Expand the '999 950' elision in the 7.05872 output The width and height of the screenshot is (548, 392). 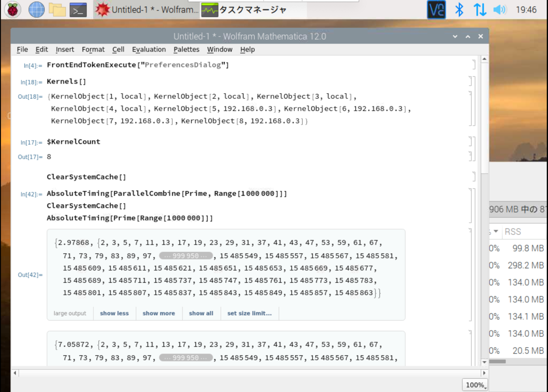click(186, 358)
